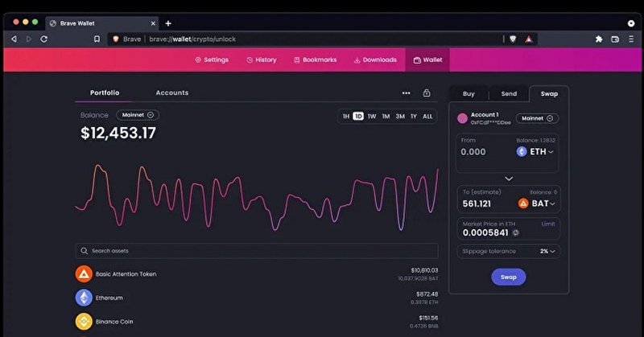Switch to the Buy tab
644x337 pixels.
point(469,93)
